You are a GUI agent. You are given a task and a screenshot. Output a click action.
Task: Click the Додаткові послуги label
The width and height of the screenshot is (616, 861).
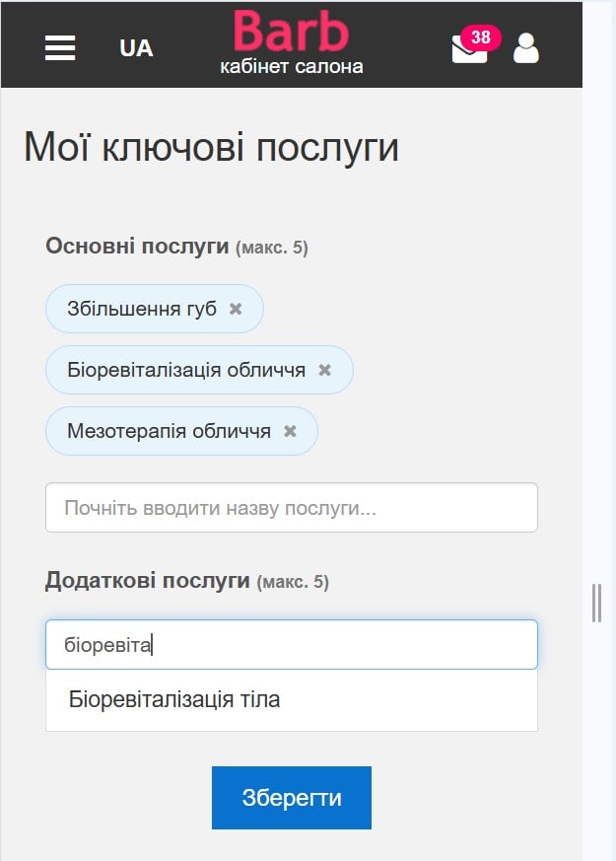(x=147, y=581)
